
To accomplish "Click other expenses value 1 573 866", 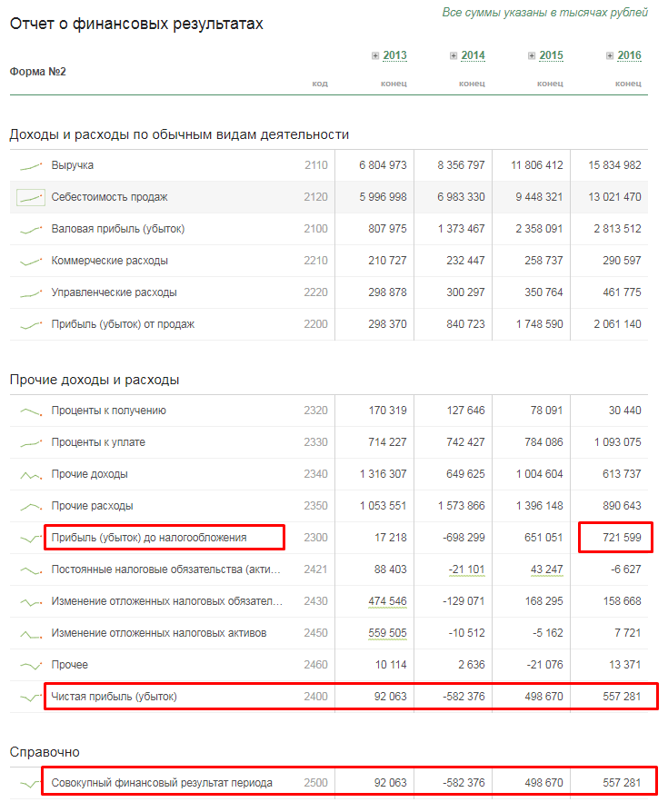I will pos(461,506).
